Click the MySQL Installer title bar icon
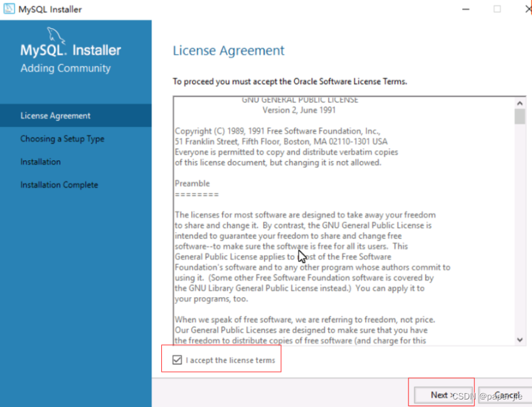This screenshot has width=532, height=407. point(9,9)
